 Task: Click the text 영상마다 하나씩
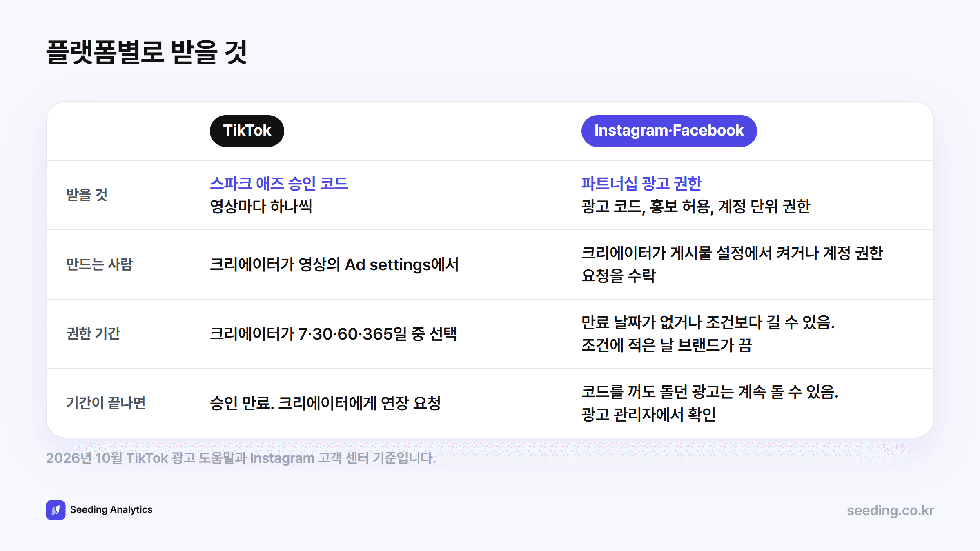pyautogui.click(x=261, y=206)
